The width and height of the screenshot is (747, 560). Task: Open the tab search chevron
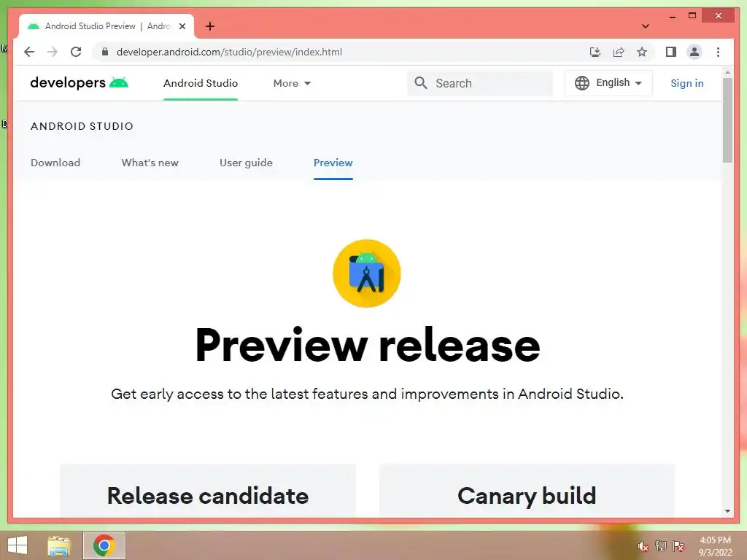point(646,26)
